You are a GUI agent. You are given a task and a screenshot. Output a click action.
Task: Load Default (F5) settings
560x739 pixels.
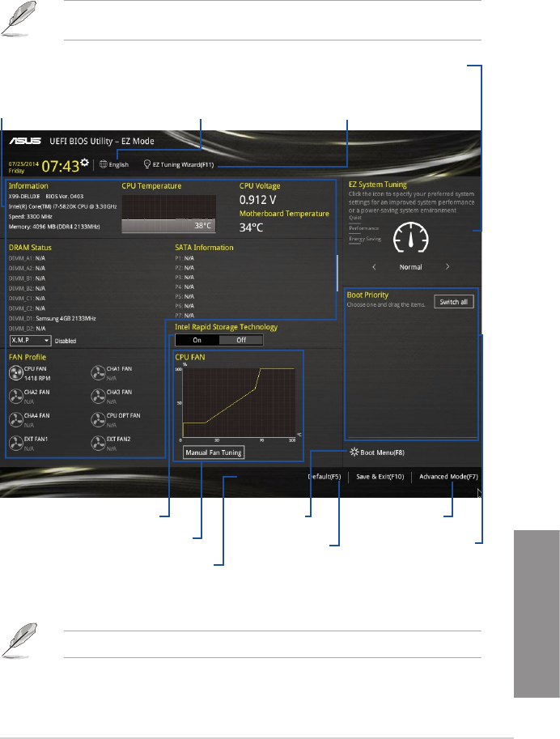point(325,477)
